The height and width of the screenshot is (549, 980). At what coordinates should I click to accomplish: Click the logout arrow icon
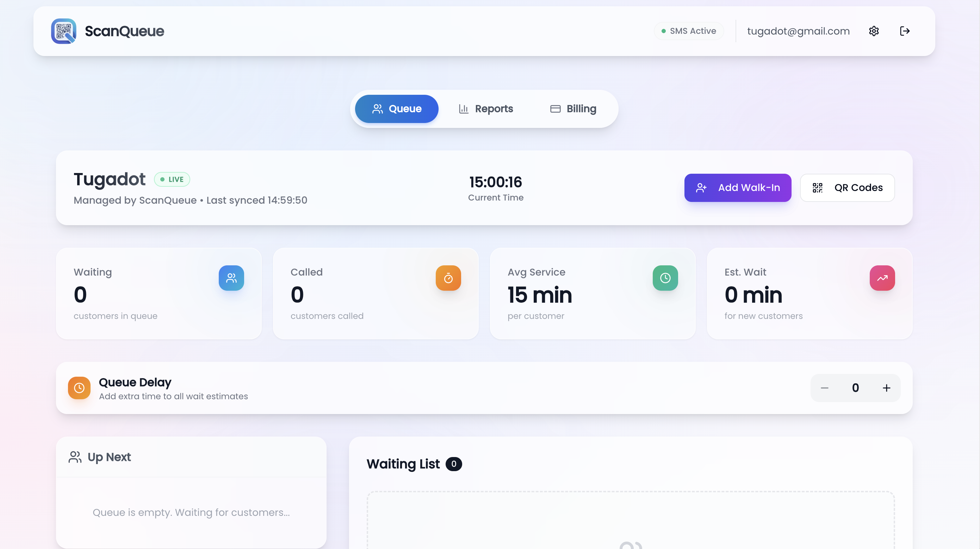point(905,31)
